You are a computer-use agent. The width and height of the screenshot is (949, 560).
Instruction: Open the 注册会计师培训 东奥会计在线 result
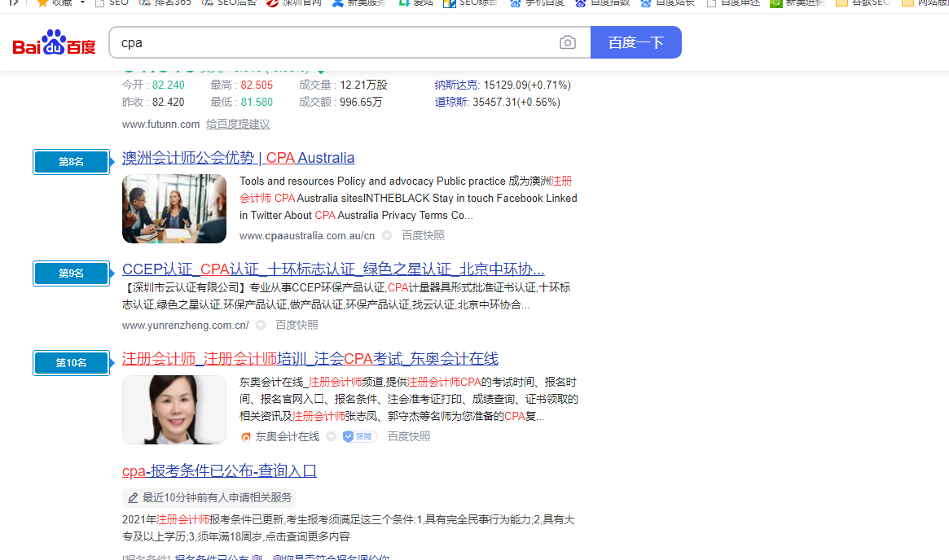click(x=310, y=359)
